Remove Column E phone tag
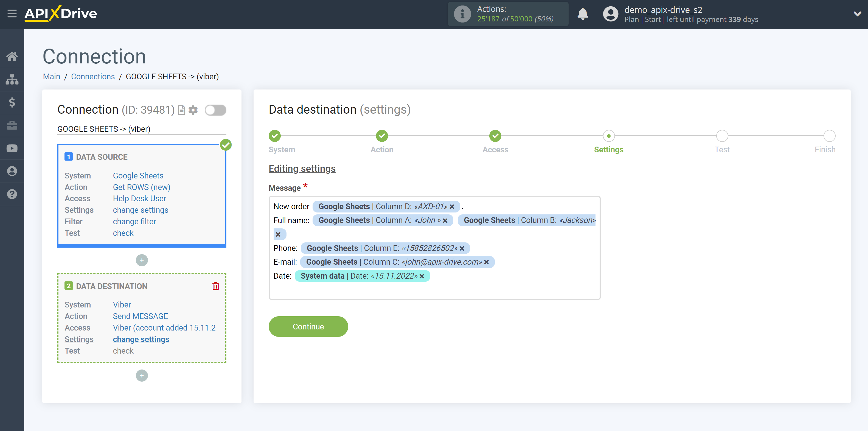This screenshot has height=431, width=868. click(462, 248)
